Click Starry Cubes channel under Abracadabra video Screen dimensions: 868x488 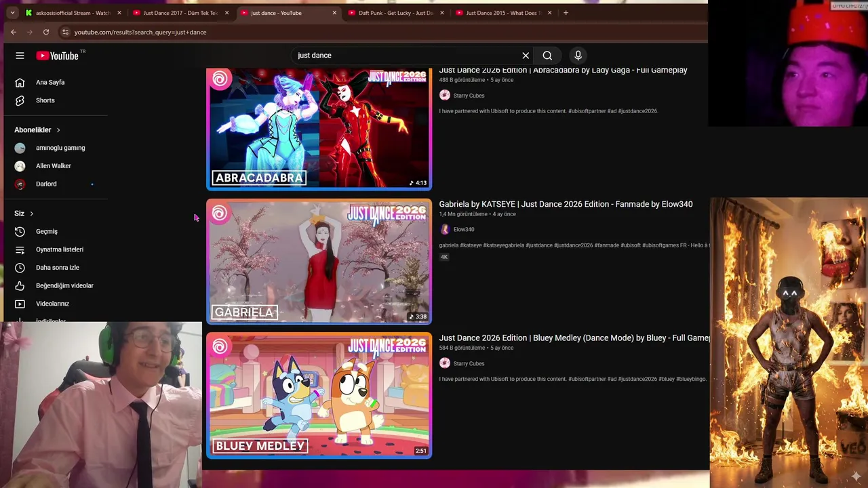point(469,96)
